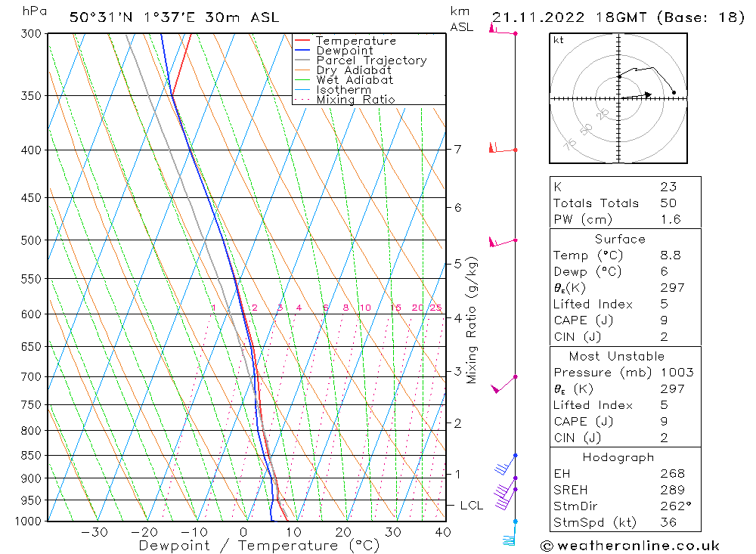Screen dimensions: 756x554
Task: Click the 'Parcel Trajectory' legend entry
Action: (371, 60)
